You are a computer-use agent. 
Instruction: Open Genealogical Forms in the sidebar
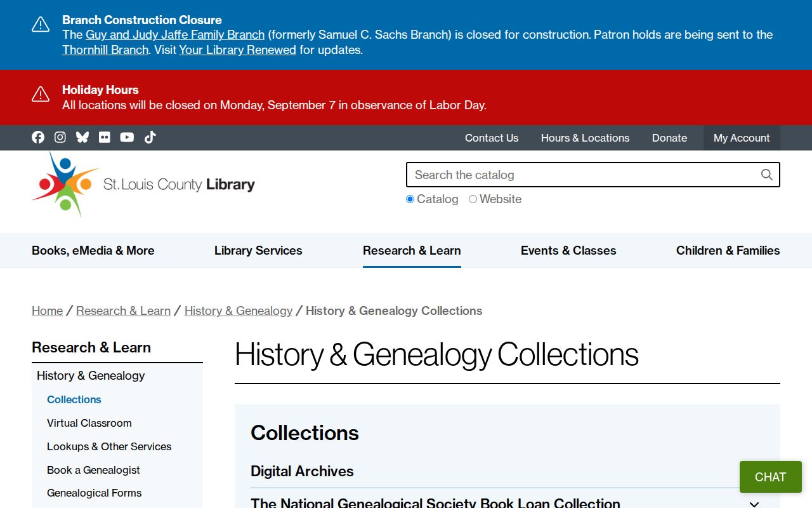click(x=94, y=493)
